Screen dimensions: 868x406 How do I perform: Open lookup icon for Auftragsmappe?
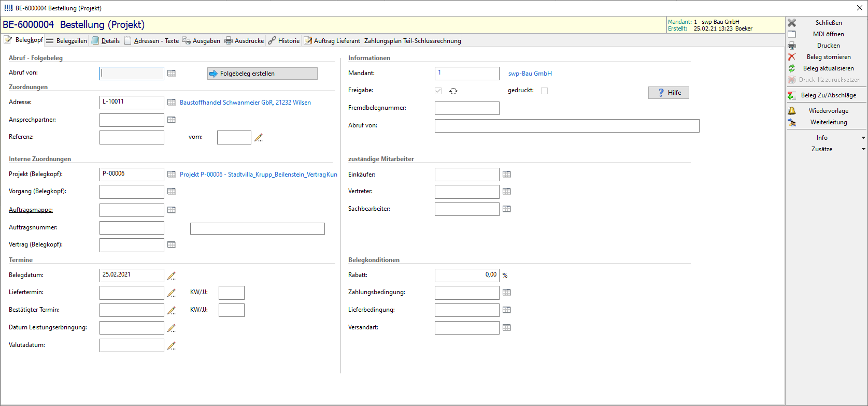point(172,210)
